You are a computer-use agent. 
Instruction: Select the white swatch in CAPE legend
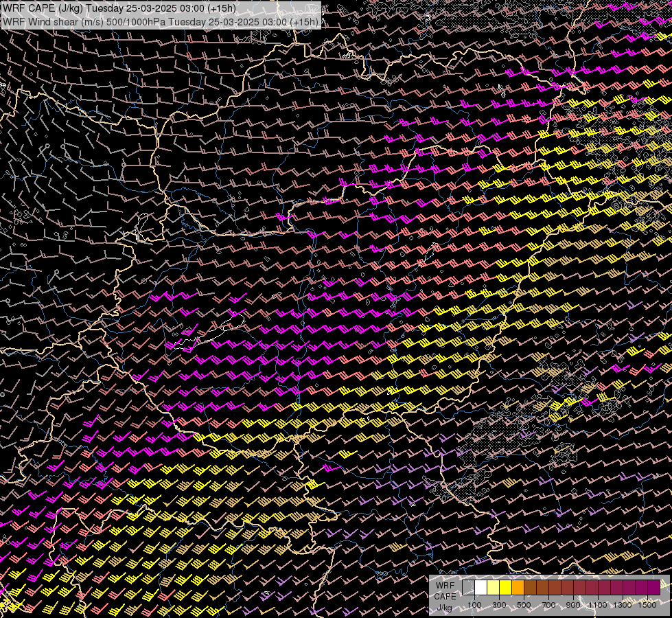(x=481, y=587)
